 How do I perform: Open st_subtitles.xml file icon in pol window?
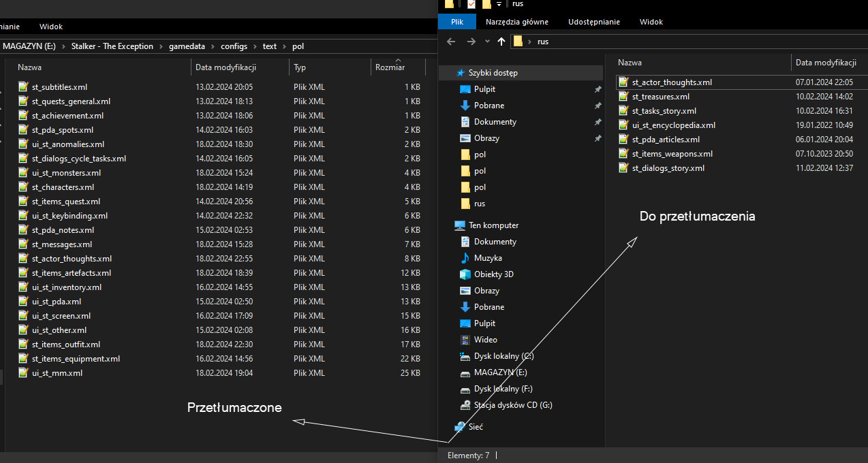(x=23, y=86)
